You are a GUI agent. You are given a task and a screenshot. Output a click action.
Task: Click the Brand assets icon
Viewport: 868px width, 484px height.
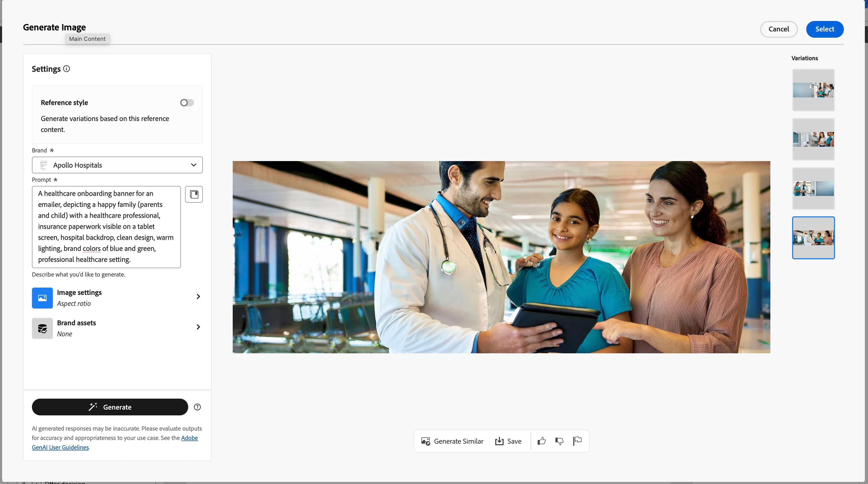pyautogui.click(x=42, y=328)
